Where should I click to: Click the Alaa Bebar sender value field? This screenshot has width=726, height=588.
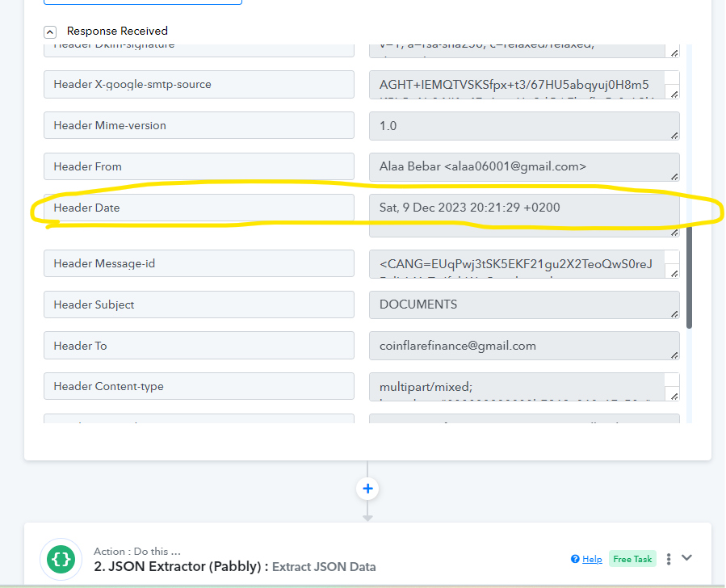524,167
